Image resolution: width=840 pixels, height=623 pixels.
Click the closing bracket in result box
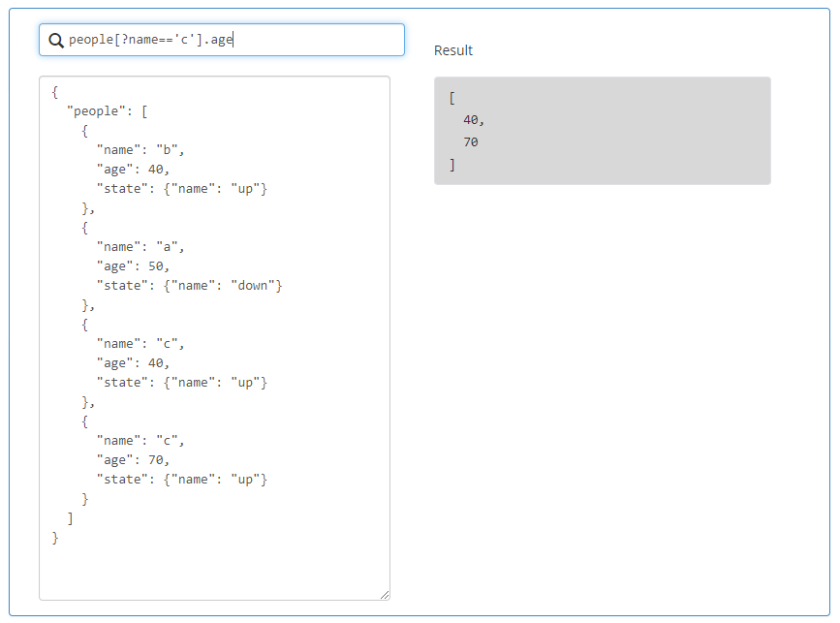coord(452,165)
